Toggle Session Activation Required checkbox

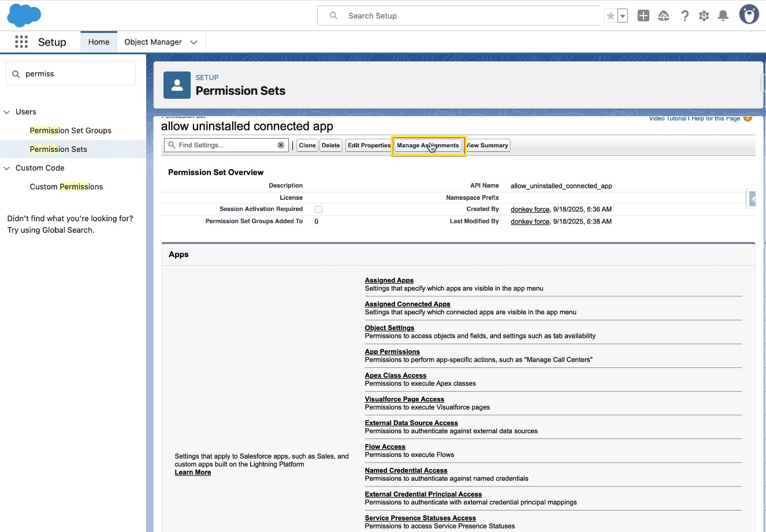click(x=318, y=209)
